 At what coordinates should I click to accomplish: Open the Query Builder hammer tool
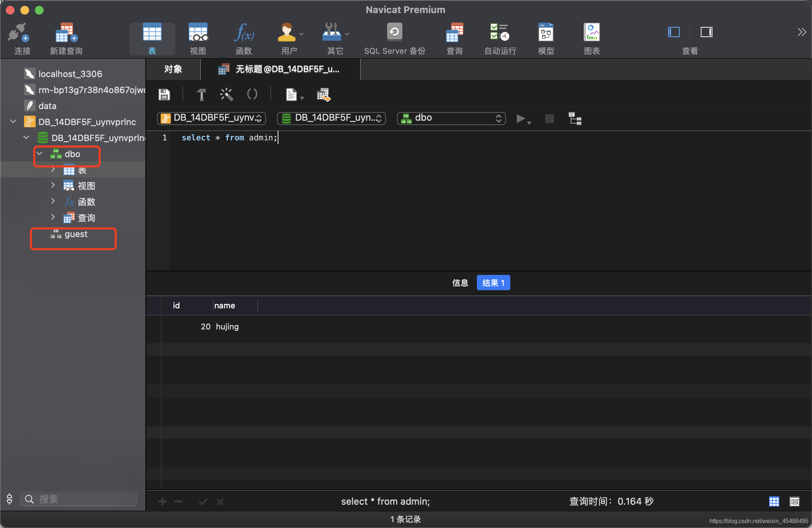(x=201, y=95)
